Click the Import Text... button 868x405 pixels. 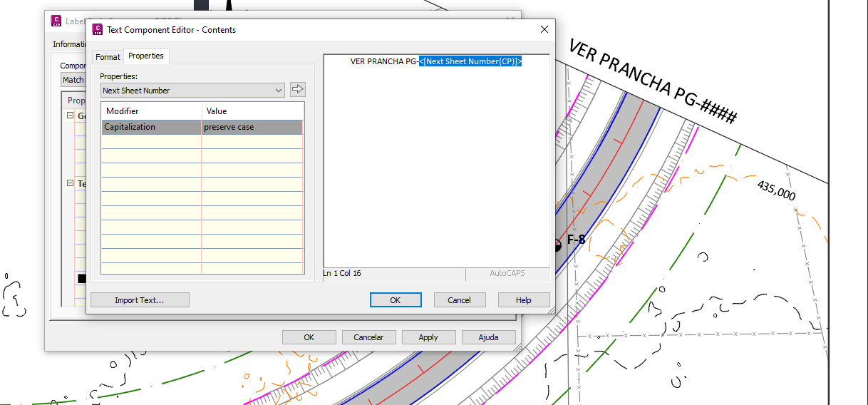[x=140, y=300]
